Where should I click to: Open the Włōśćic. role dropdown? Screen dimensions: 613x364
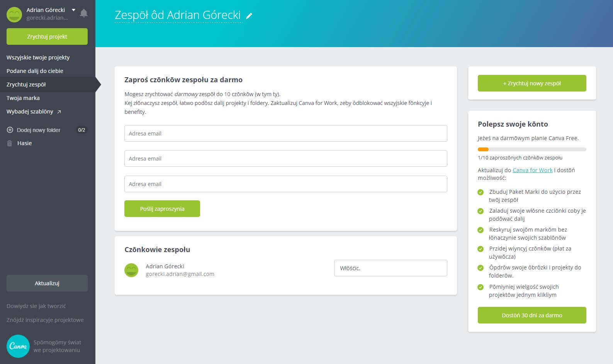coord(391,268)
